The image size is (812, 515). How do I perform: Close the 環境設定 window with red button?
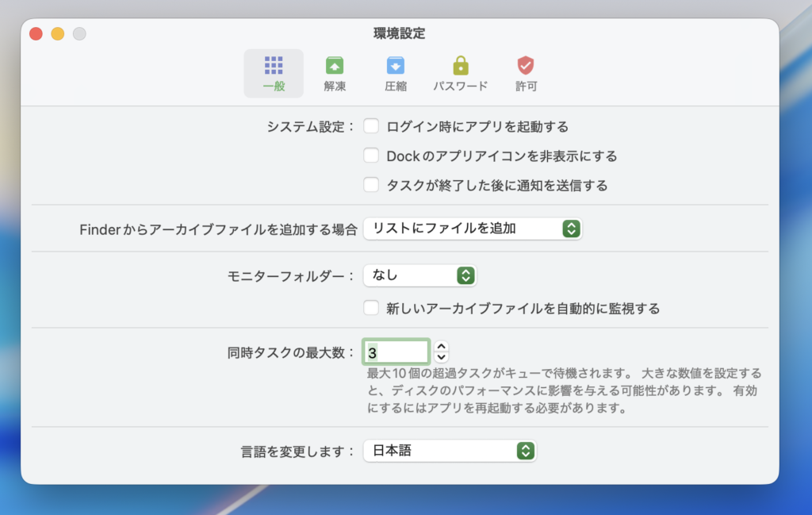coord(36,33)
